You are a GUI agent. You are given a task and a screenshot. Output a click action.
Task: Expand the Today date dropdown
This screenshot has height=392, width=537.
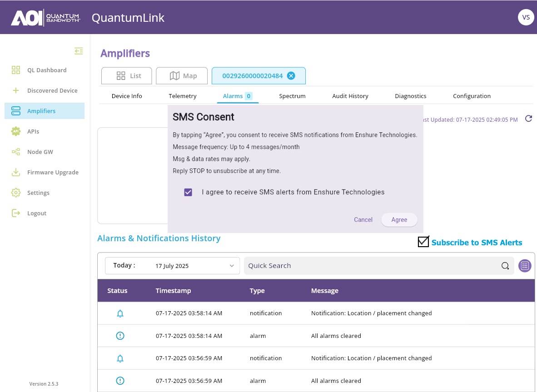pos(172,266)
